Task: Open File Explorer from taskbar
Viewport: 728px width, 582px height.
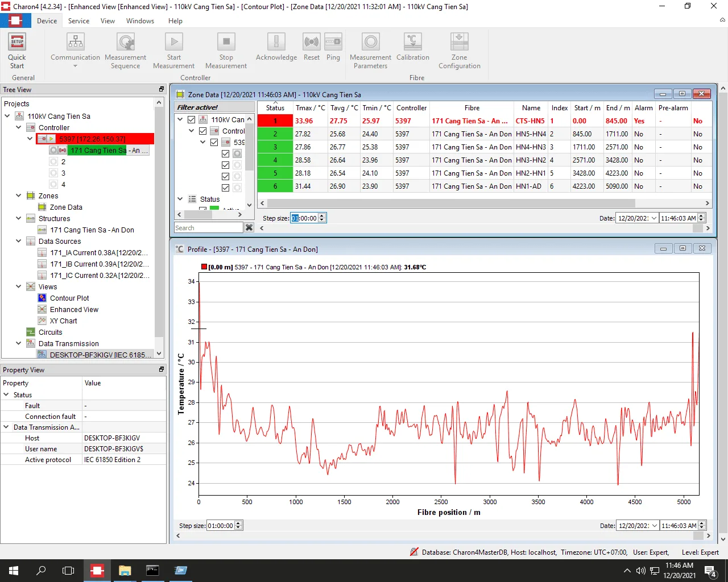Action: click(x=125, y=571)
